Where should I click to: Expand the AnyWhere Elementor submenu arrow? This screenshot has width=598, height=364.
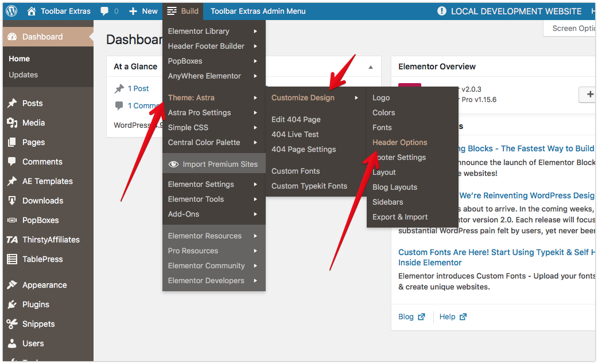point(255,76)
